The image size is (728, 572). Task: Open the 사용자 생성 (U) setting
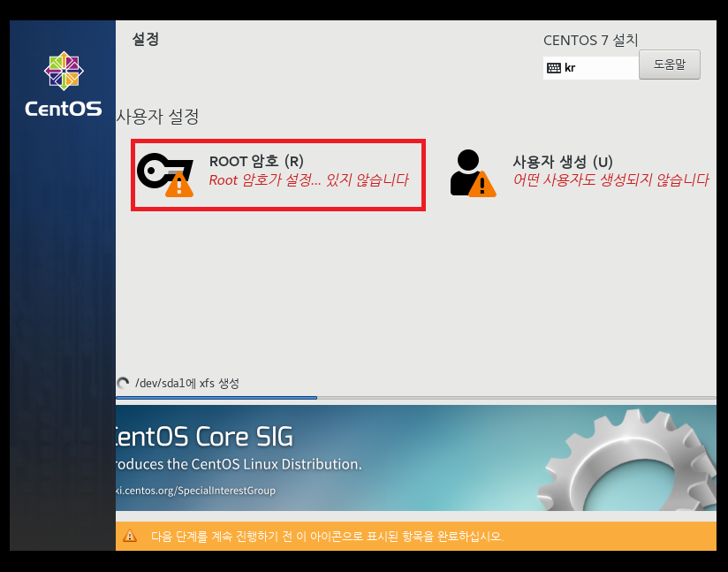(x=579, y=174)
